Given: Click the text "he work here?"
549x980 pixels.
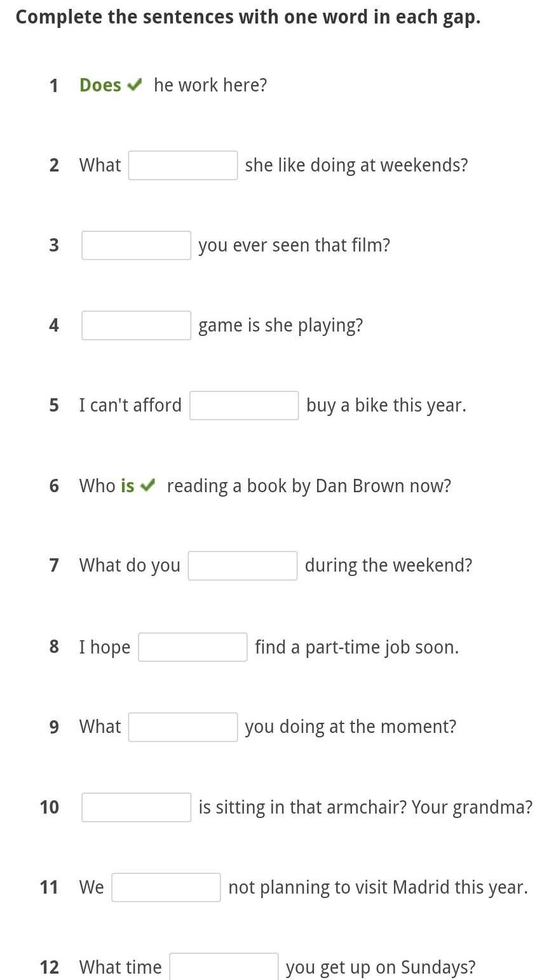Looking at the screenshot, I should pyautogui.click(x=210, y=85).
